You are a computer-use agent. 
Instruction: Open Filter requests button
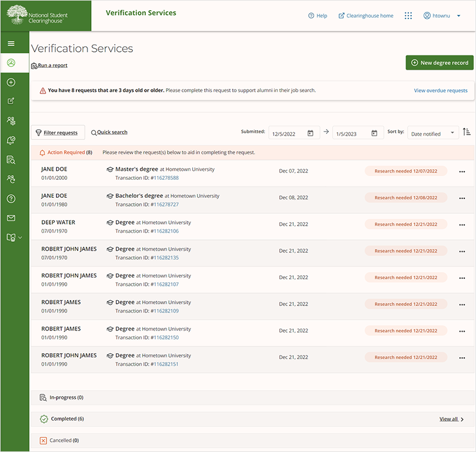[58, 132]
